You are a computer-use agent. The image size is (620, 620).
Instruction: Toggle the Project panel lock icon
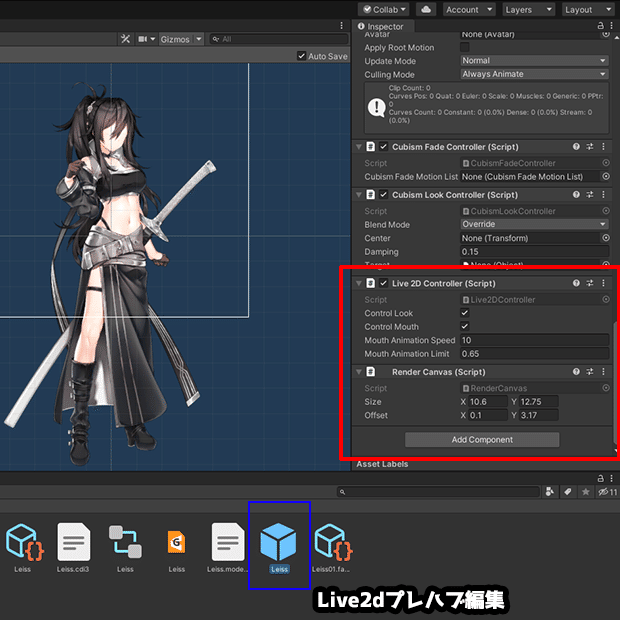600,478
